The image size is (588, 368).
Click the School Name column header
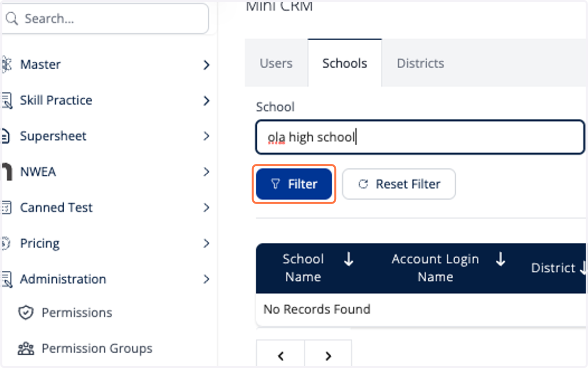point(303,268)
